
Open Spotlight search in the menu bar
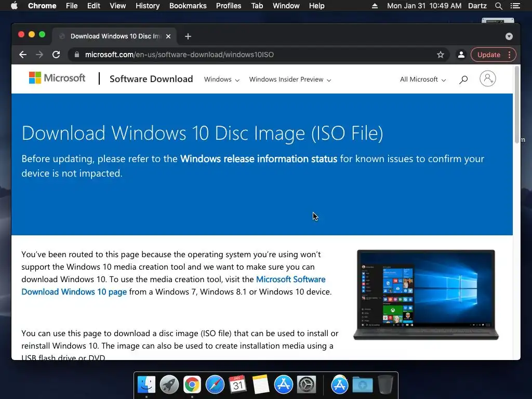tap(498, 6)
